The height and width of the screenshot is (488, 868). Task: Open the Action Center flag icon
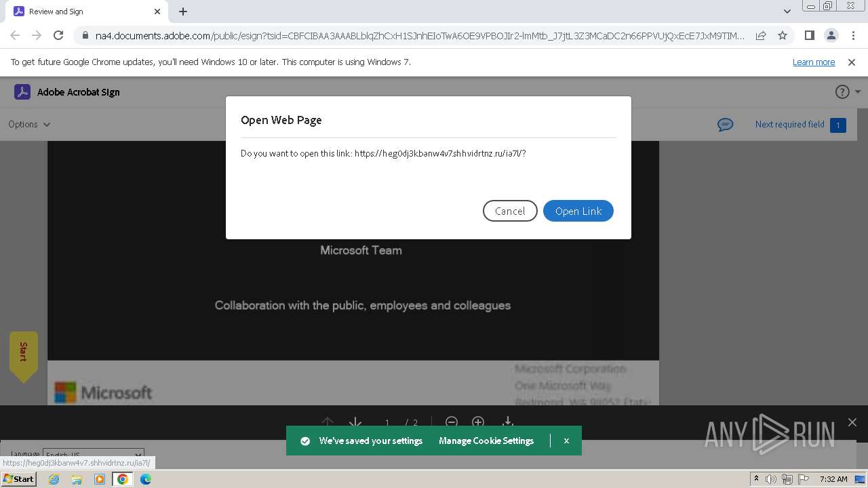pos(803,479)
